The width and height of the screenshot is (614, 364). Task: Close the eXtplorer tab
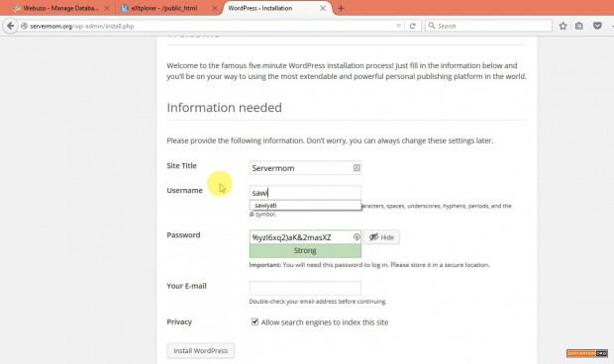pyautogui.click(x=215, y=8)
